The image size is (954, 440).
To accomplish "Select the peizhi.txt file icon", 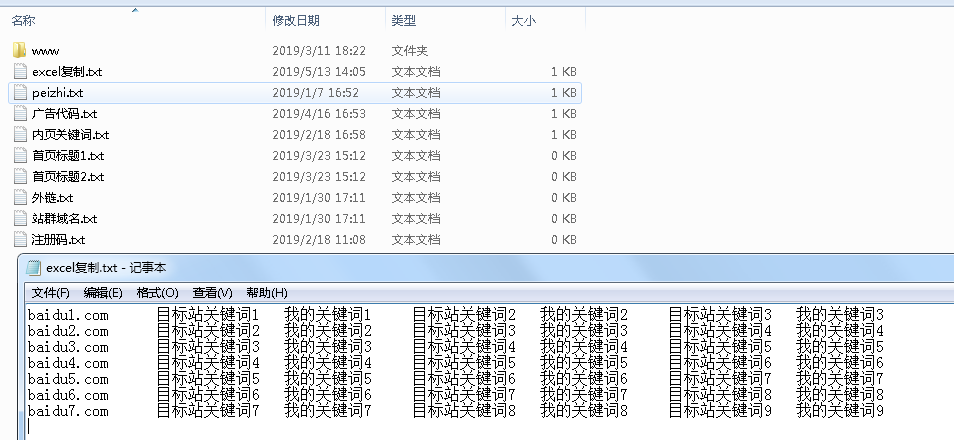I will pyautogui.click(x=20, y=92).
